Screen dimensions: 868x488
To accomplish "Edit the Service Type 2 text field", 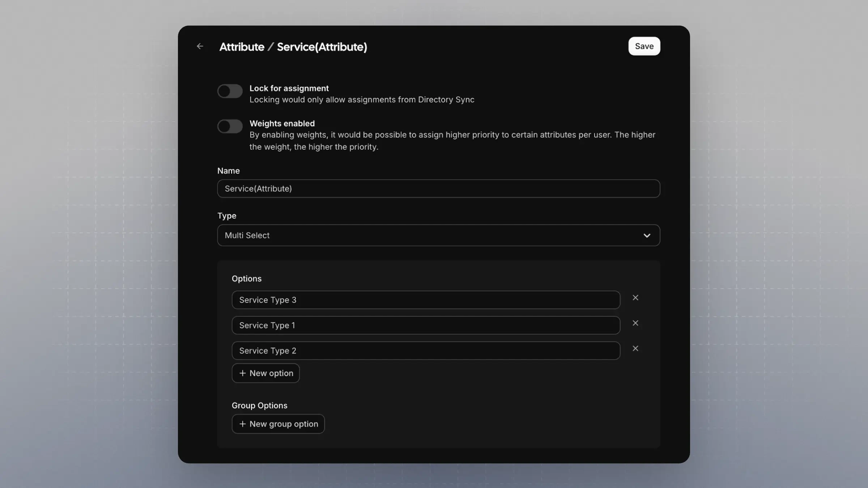I will [x=426, y=351].
